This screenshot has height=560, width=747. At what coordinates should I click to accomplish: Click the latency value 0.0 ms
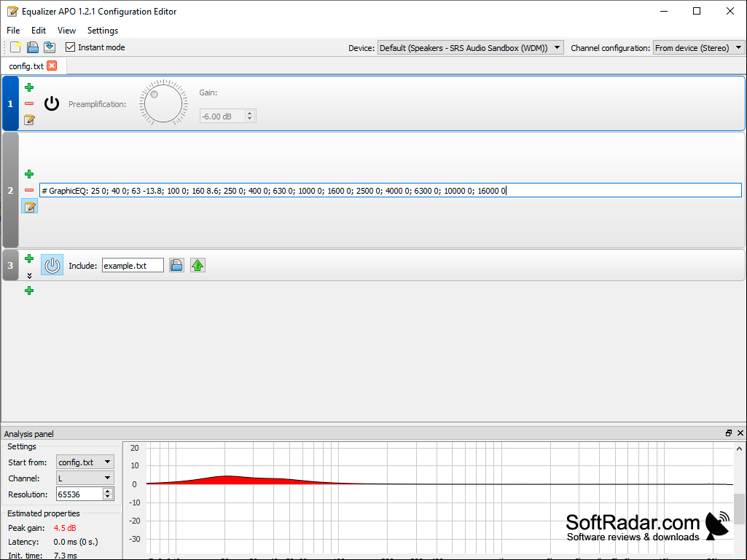[76, 541]
